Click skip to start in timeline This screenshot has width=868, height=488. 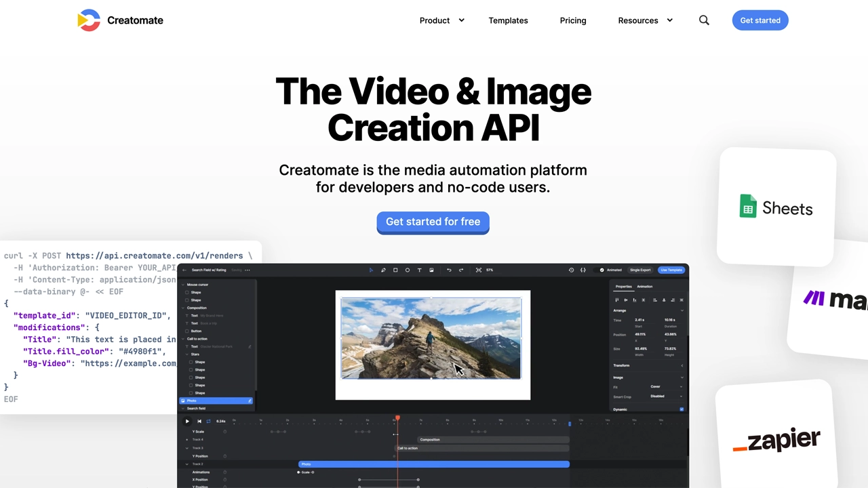(x=199, y=421)
